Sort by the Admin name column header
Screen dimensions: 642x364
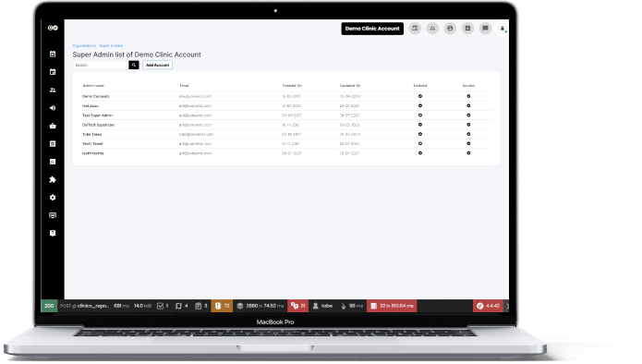(93, 86)
